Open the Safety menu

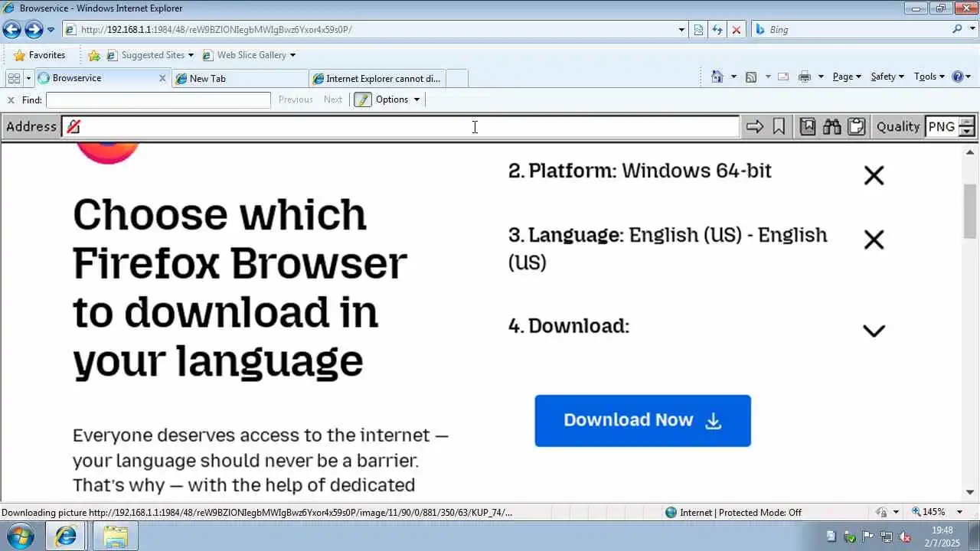pyautogui.click(x=887, y=77)
